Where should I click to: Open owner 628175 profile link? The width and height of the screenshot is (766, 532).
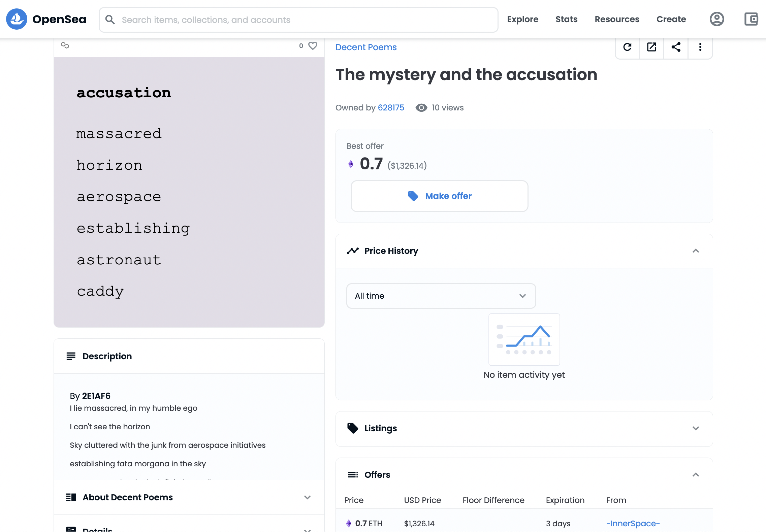(x=391, y=108)
